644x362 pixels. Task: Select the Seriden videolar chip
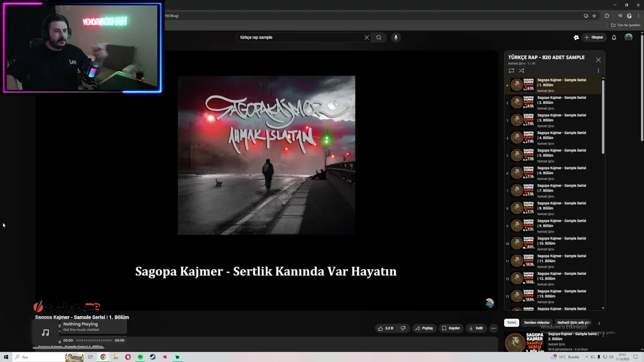click(x=537, y=323)
